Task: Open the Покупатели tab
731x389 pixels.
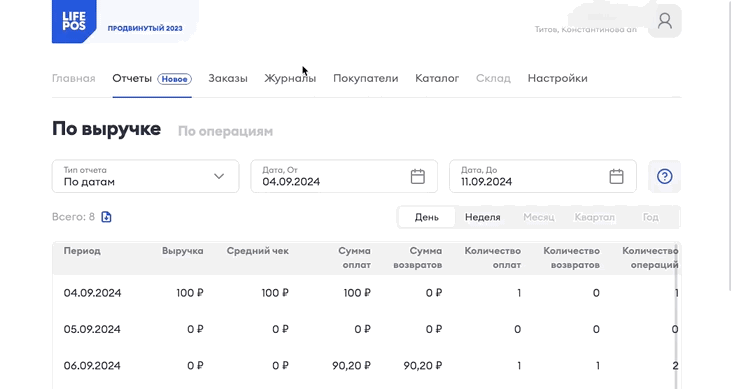Action: coord(366,78)
